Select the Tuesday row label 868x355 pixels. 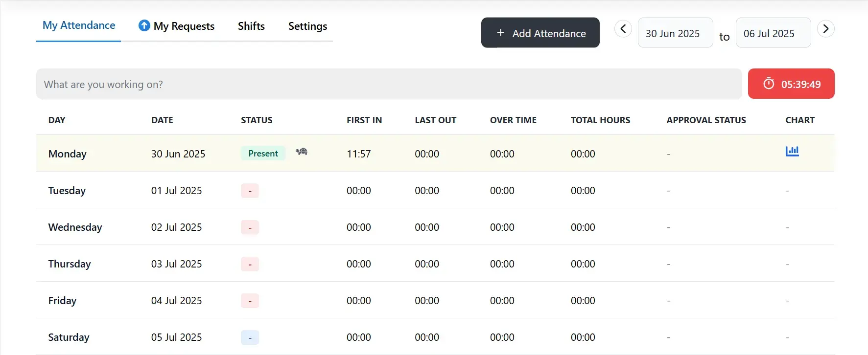point(67,191)
